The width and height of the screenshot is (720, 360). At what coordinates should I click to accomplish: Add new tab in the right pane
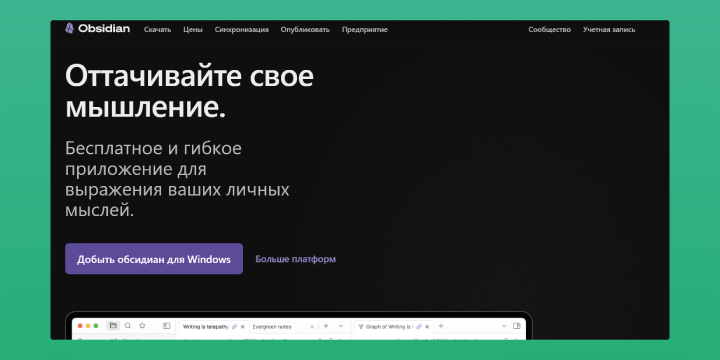click(x=441, y=326)
